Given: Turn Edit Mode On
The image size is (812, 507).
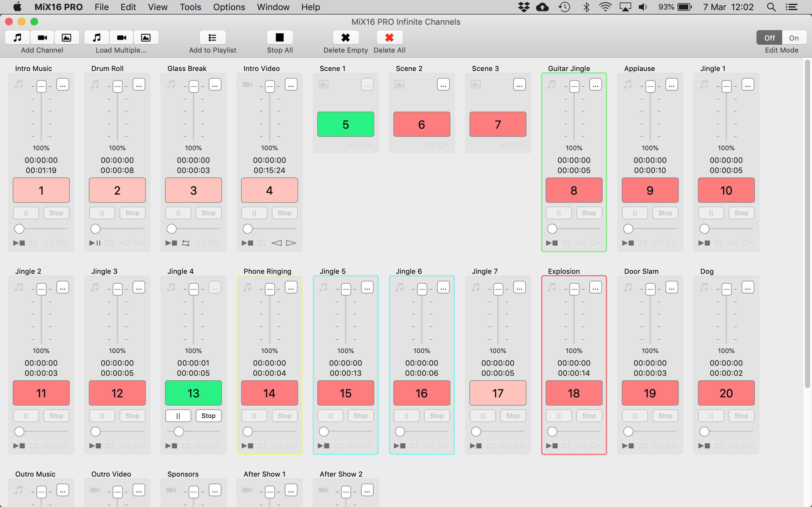Looking at the screenshot, I should tap(794, 38).
